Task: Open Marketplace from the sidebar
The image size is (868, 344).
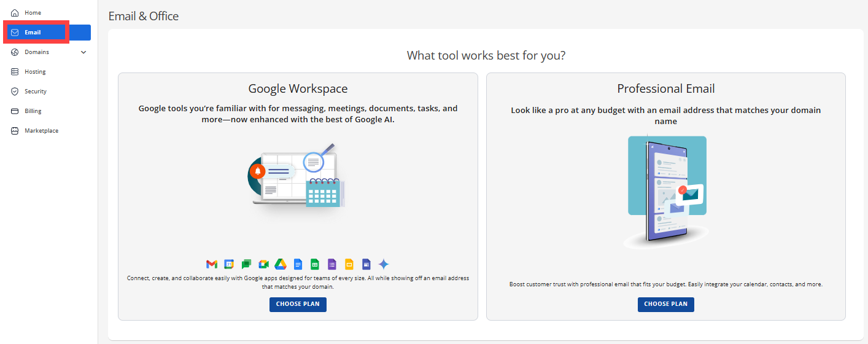Action: click(41, 131)
